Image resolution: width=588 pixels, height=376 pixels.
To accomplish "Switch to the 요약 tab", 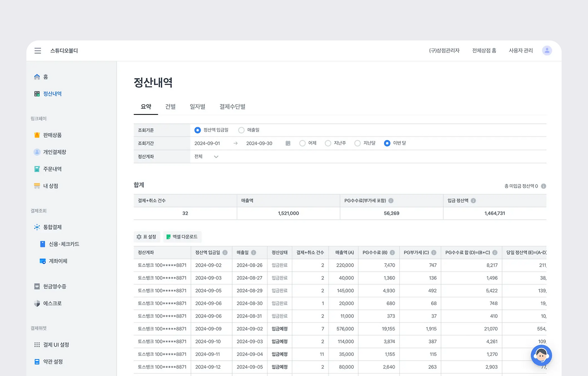I will 146,107.
